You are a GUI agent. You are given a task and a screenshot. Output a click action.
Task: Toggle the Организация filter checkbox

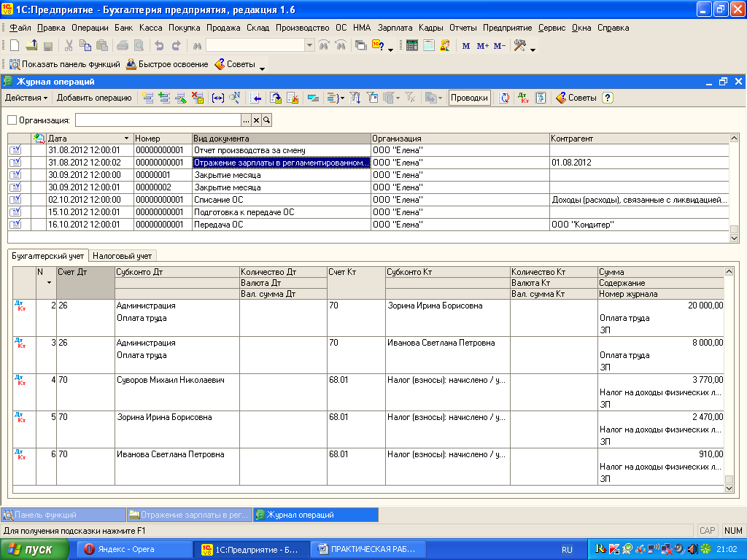[12, 120]
